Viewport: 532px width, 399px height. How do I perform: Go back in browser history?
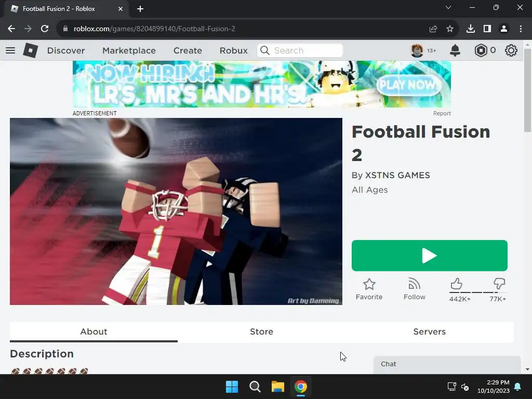11,29
